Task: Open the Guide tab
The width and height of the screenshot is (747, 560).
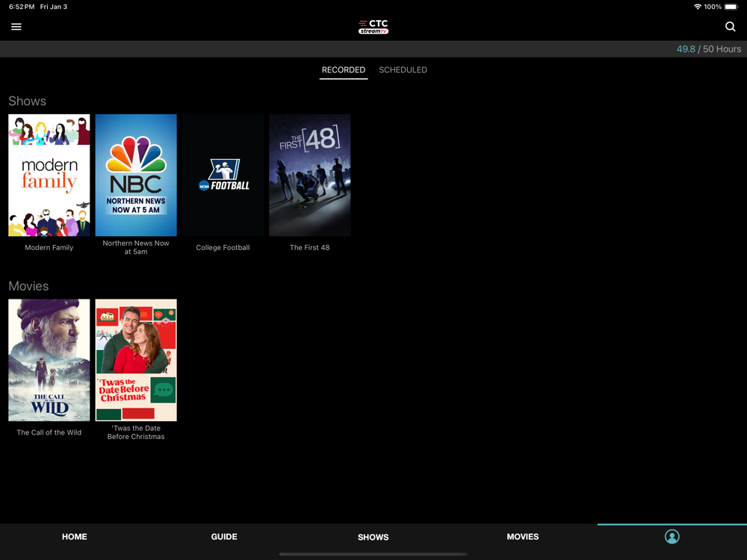Action: point(224,537)
